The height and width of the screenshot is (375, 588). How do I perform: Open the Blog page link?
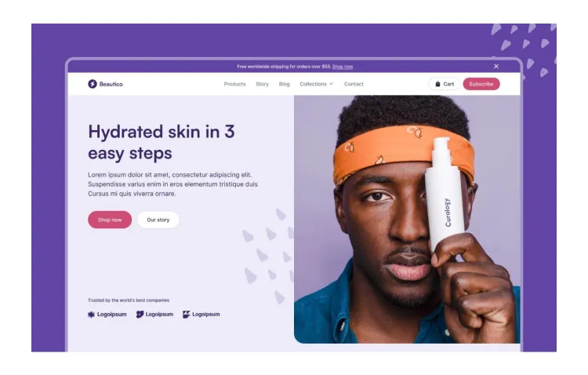click(x=285, y=84)
